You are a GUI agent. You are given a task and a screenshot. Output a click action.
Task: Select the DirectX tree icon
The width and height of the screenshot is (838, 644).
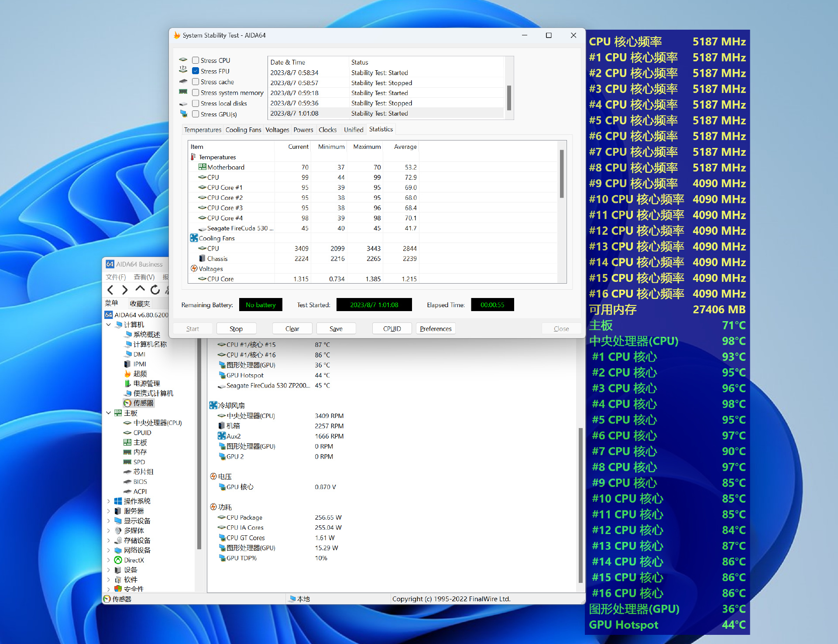pyautogui.click(x=118, y=560)
